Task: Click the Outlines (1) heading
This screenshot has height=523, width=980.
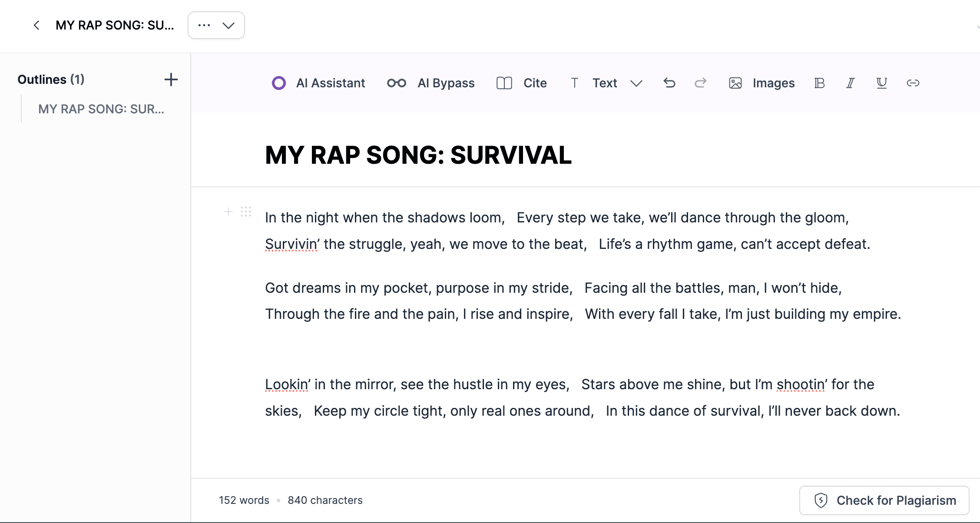Action: pos(51,79)
